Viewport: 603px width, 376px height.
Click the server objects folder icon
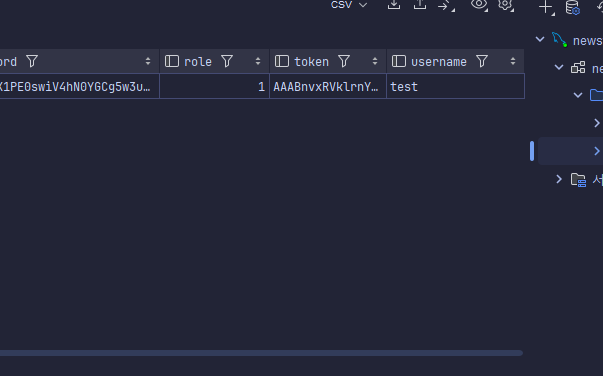[578, 180]
